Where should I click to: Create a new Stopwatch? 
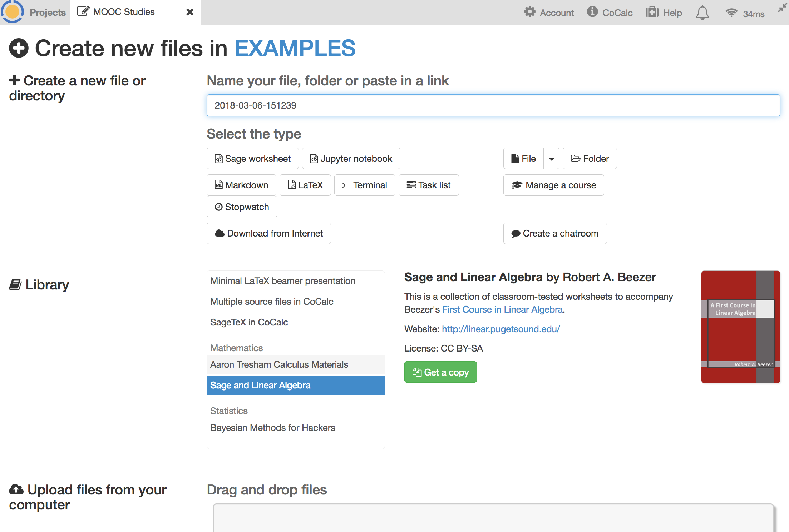(242, 207)
